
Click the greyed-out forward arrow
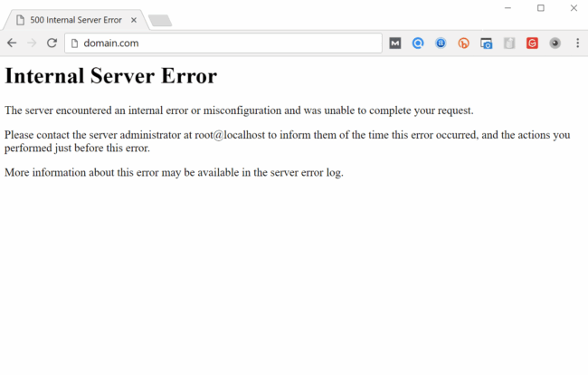coord(32,43)
